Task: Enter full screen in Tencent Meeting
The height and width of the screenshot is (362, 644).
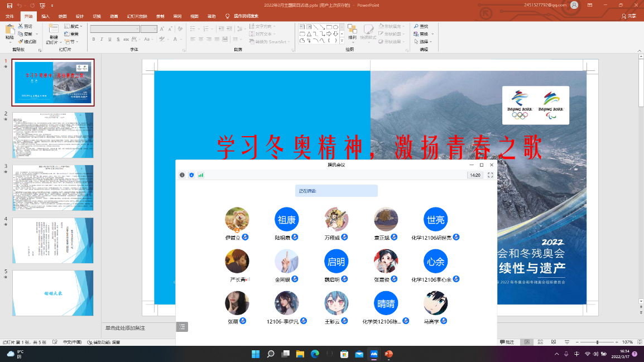Action: point(491,175)
